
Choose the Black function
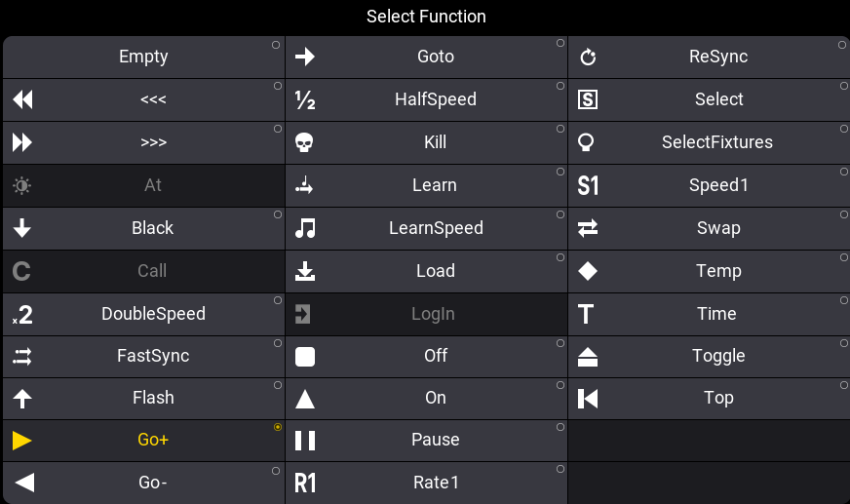pyautogui.click(x=153, y=228)
